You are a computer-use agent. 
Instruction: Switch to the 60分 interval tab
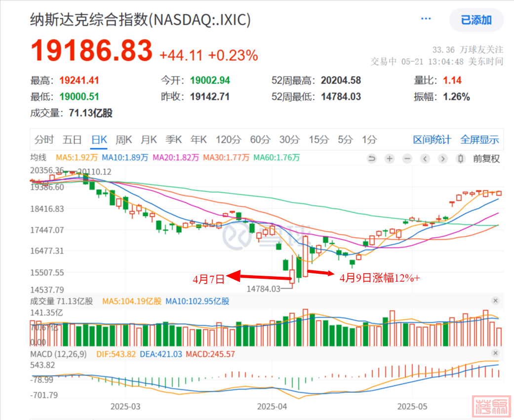point(260,140)
